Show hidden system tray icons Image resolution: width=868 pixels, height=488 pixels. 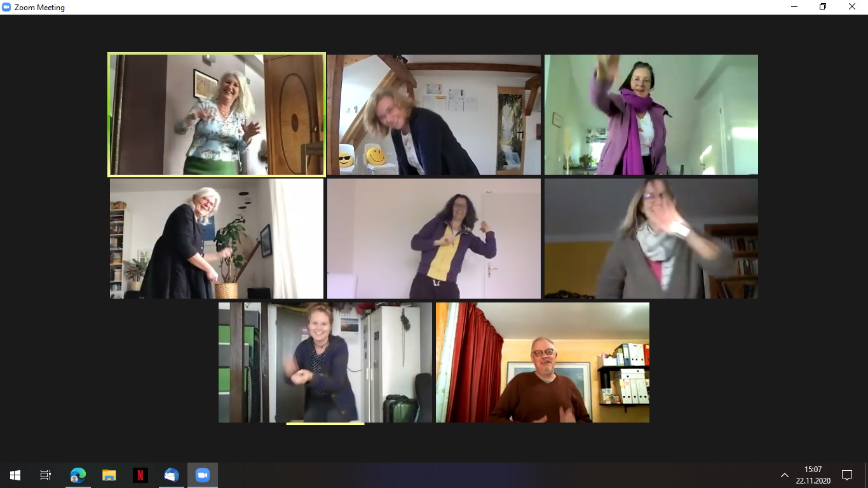tap(785, 475)
